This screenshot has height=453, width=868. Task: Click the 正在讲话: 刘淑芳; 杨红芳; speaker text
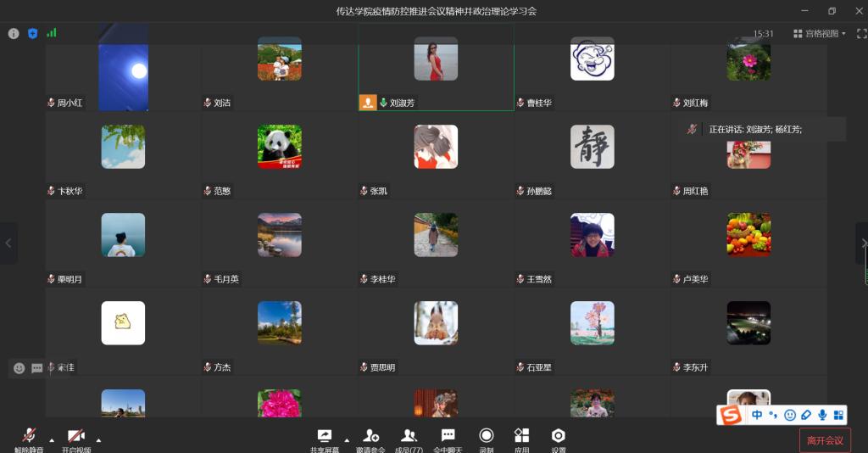755,129
